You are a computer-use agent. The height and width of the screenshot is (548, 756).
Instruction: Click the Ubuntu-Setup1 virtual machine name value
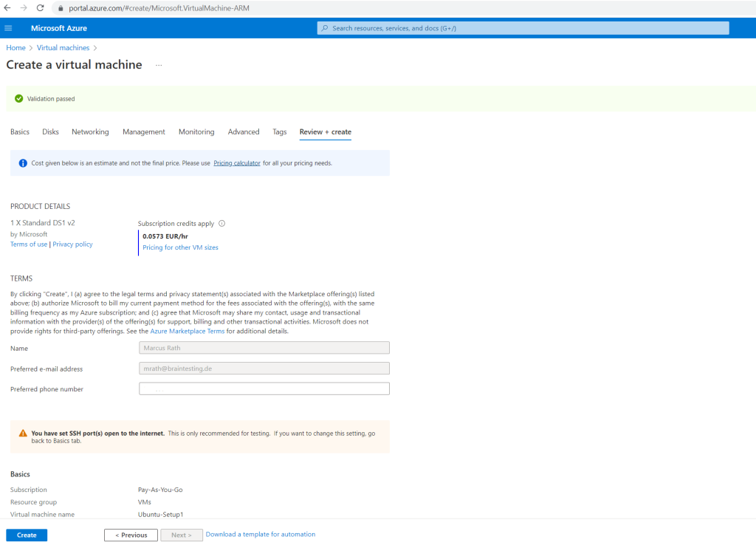point(160,515)
